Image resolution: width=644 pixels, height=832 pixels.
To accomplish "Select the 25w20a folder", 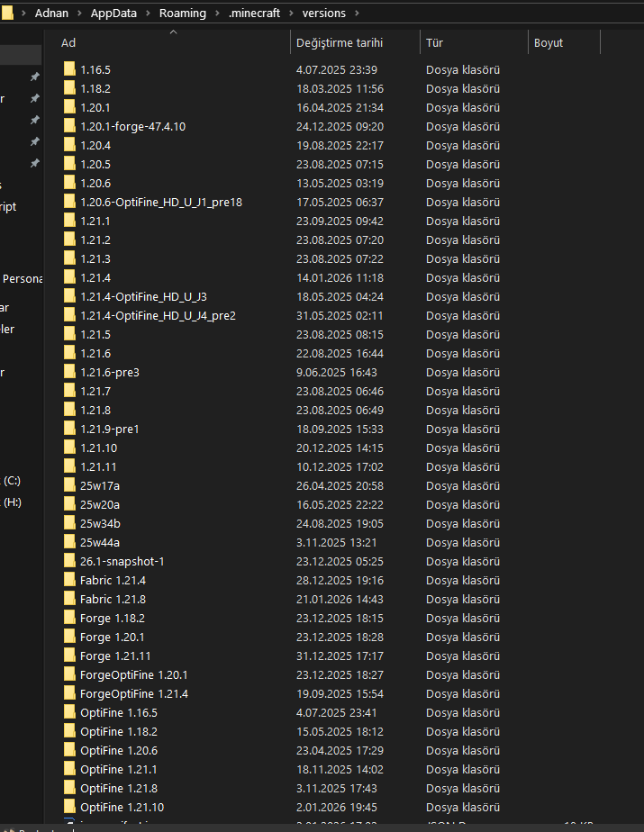I will click(100, 504).
